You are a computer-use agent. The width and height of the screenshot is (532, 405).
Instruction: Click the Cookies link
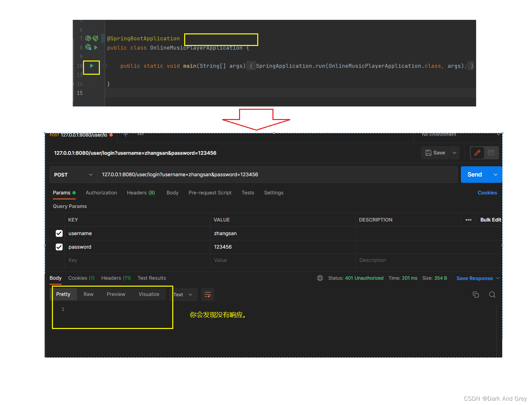tap(487, 193)
